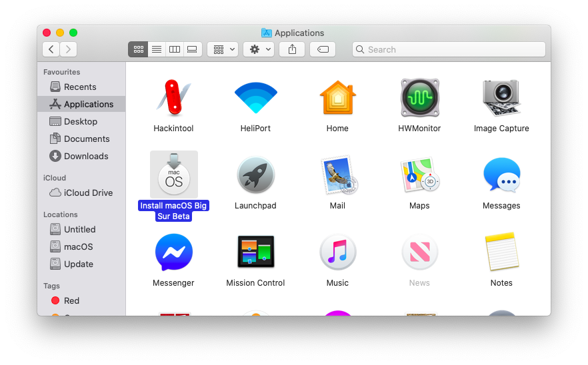Open iCloud Drive in the sidebar
This screenshot has width=588, height=365.
81,192
